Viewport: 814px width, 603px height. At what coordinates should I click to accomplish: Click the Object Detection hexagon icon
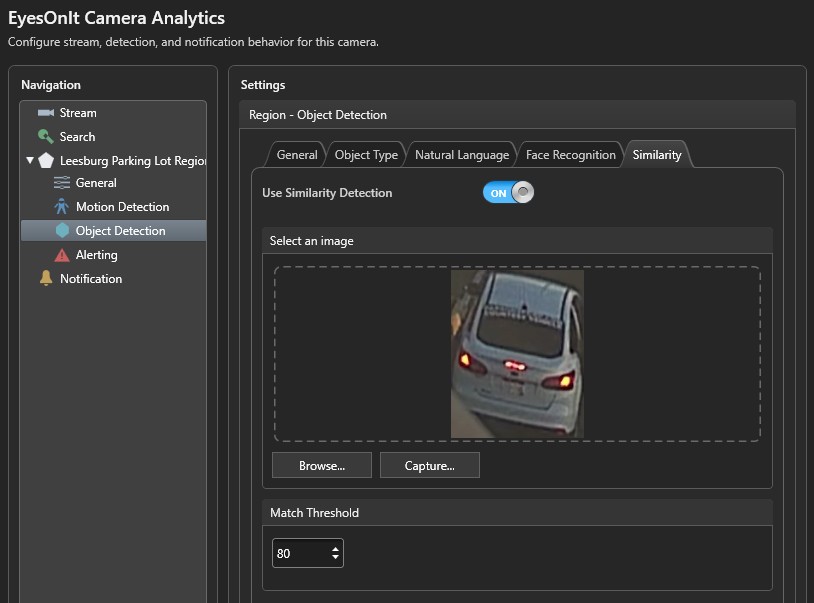pyautogui.click(x=62, y=230)
